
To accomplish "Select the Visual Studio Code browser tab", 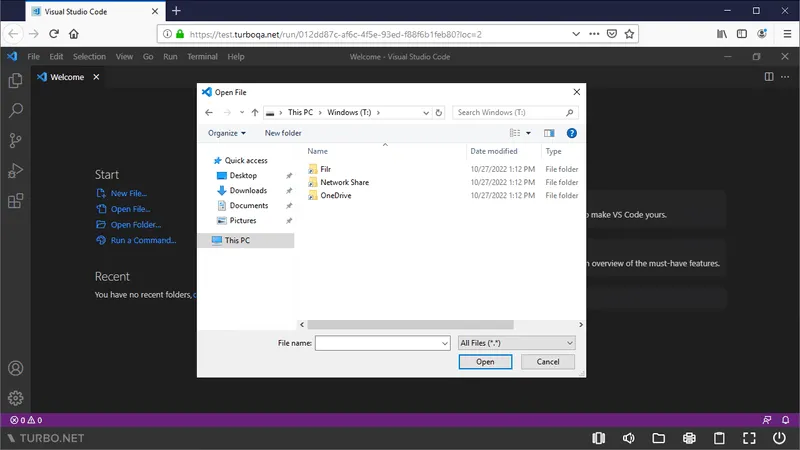I will tap(95, 11).
